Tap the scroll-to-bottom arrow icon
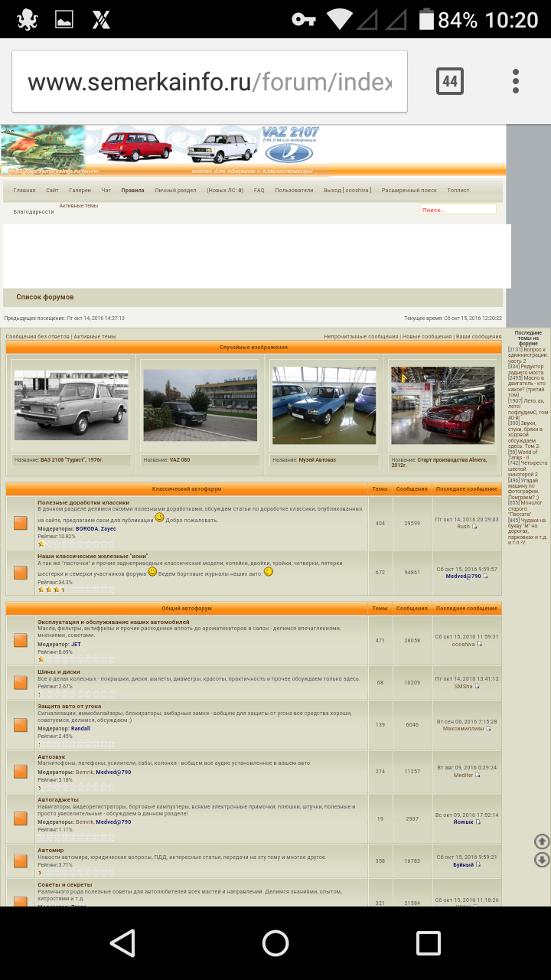This screenshot has width=551, height=980. point(542,860)
